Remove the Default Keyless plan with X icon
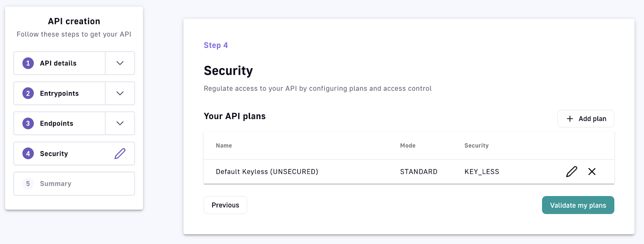This screenshot has width=644, height=244. click(x=592, y=172)
